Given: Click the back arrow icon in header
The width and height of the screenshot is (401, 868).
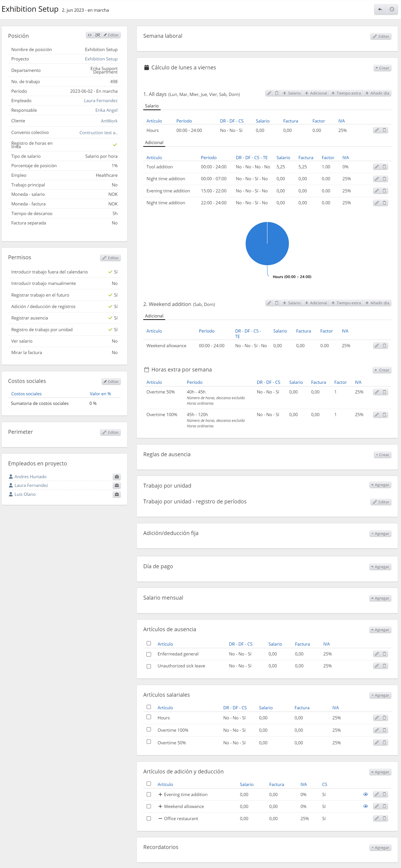Looking at the screenshot, I should (x=380, y=9).
